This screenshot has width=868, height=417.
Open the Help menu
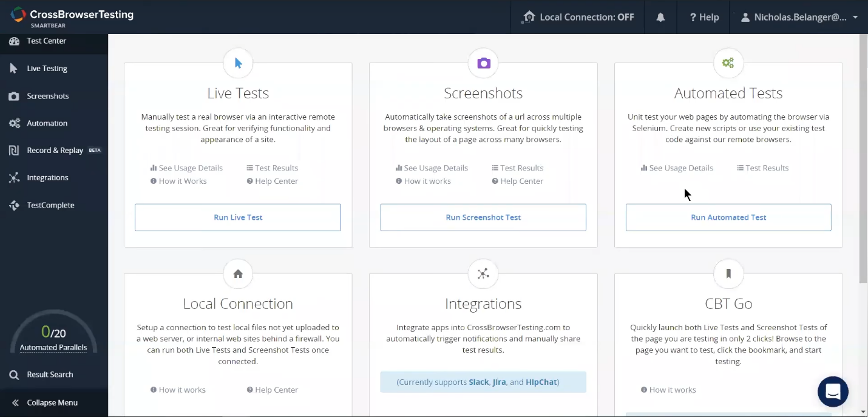[704, 17]
